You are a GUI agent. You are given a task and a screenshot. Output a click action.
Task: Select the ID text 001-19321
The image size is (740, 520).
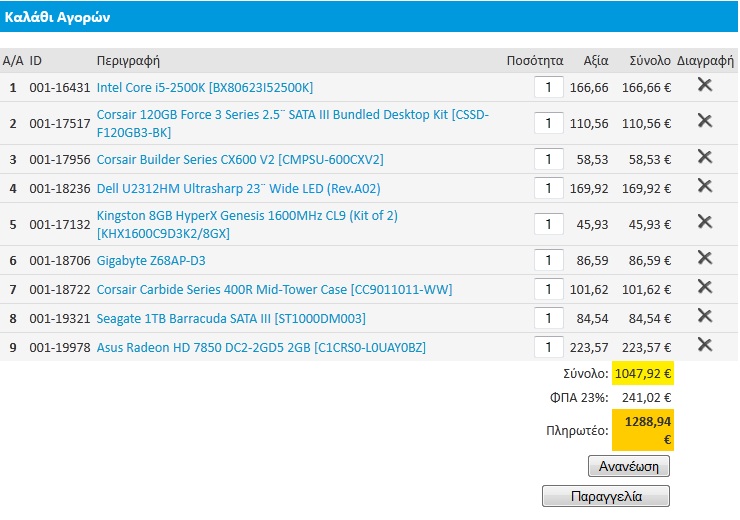click(x=59, y=319)
